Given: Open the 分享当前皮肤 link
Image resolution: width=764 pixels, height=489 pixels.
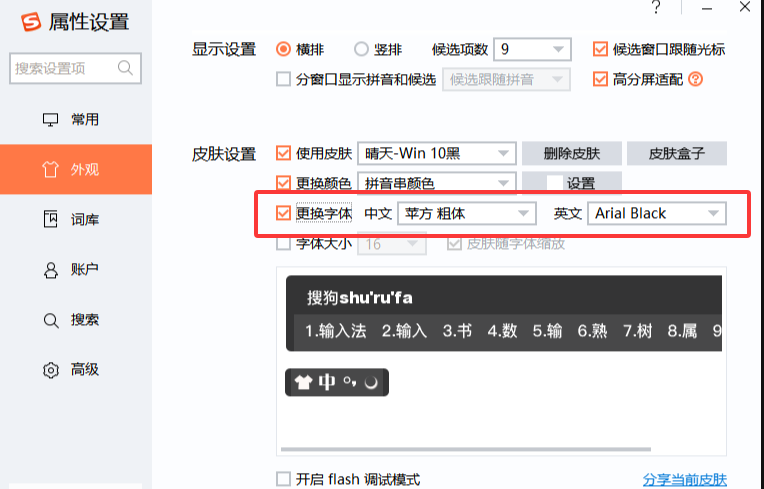Looking at the screenshot, I should (684, 480).
